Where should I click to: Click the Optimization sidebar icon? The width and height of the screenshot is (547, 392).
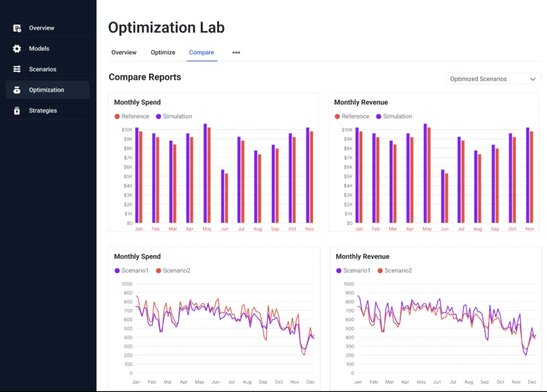point(17,90)
